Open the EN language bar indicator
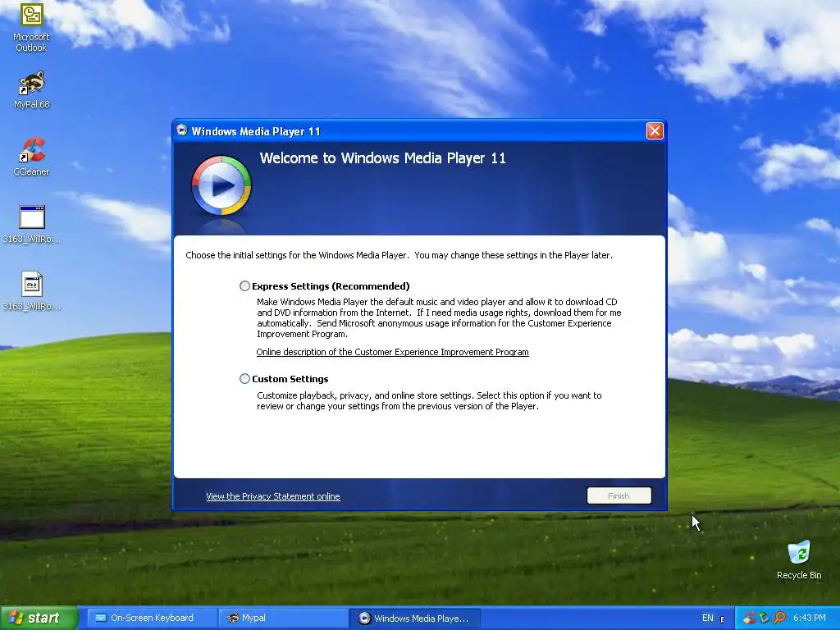Image resolution: width=840 pixels, height=630 pixels. 708,619
